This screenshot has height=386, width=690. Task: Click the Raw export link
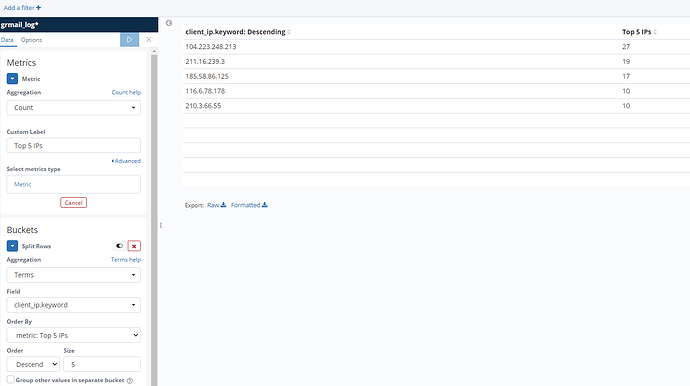(x=213, y=205)
